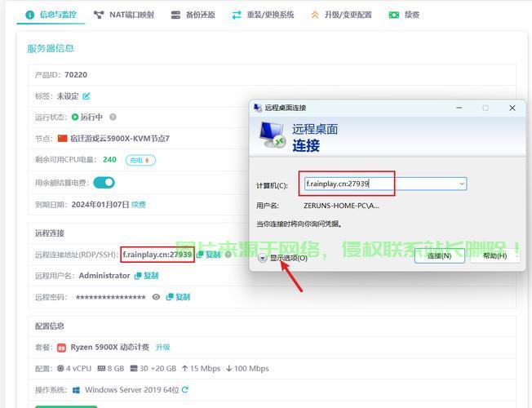
Task: Click the 连接(N) button
Action: [439, 255]
